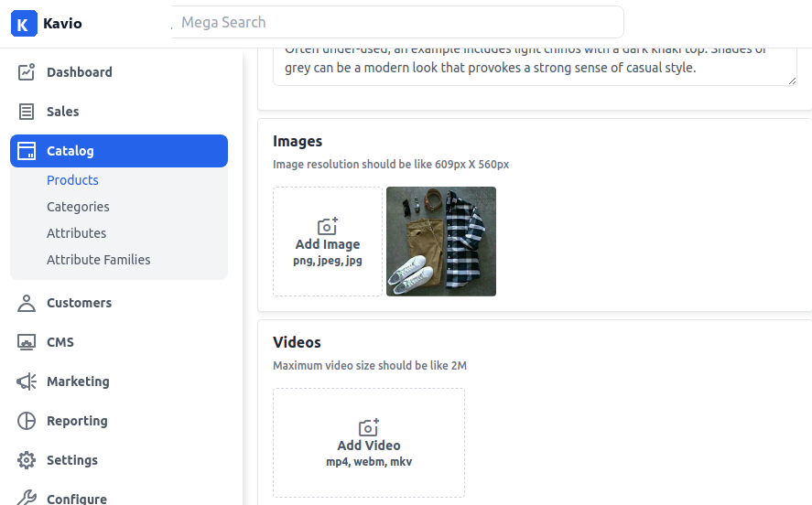The height and width of the screenshot is (505, 812).
Task: Click the camera icon in Add Image
Action: [x=328, y=226]
